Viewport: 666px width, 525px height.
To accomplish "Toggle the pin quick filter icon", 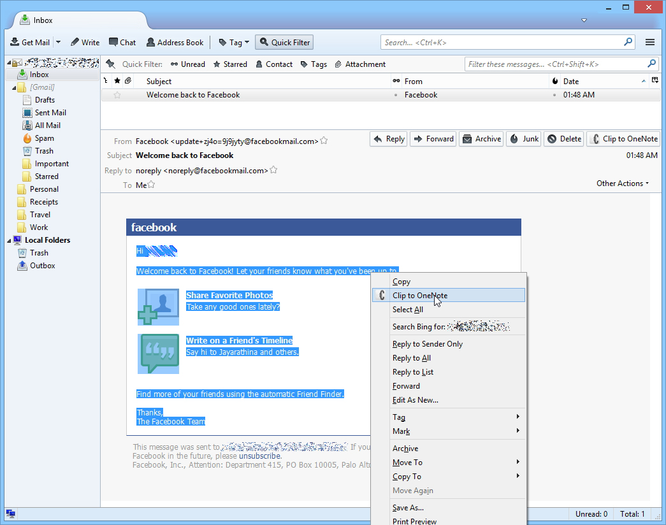I will pos(110,64).
